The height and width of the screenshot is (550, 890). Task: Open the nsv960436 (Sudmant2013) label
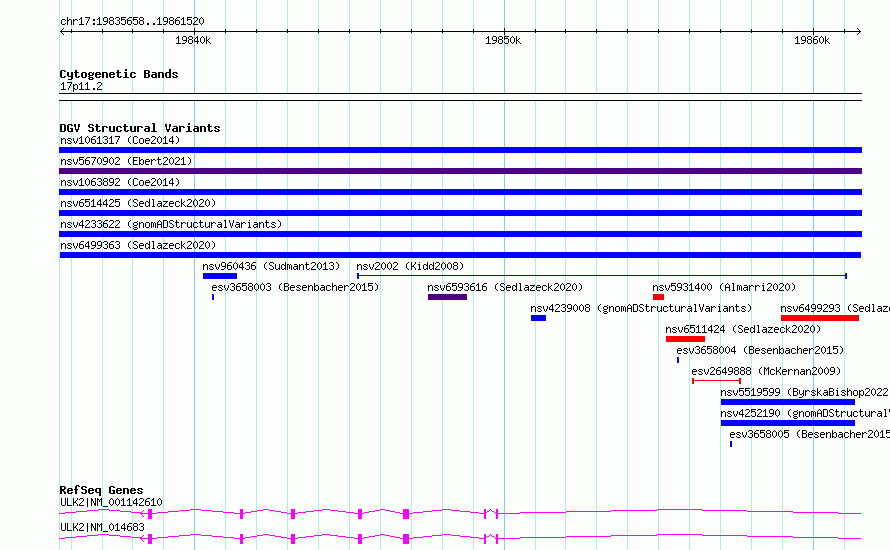pos(271,266)
